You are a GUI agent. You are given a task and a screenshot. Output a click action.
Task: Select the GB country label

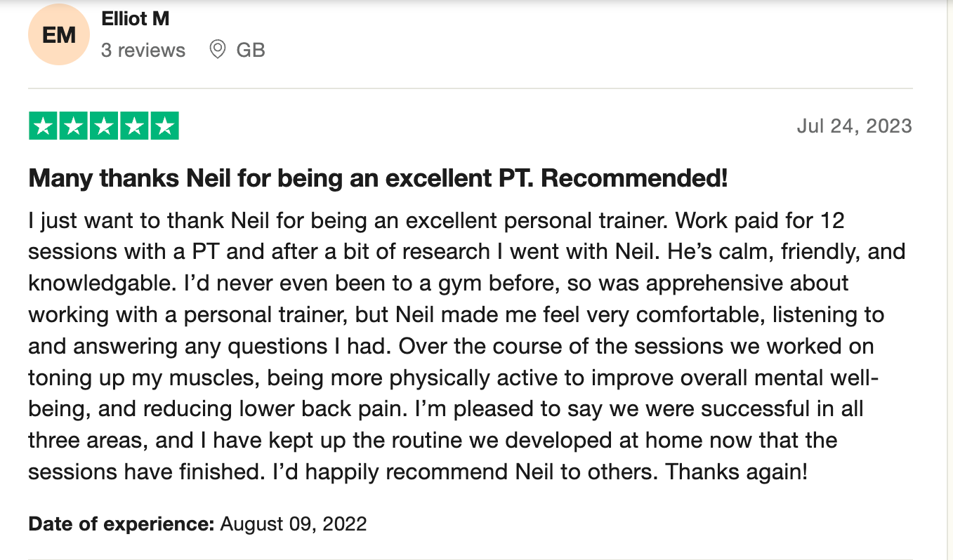pos(251,51)
